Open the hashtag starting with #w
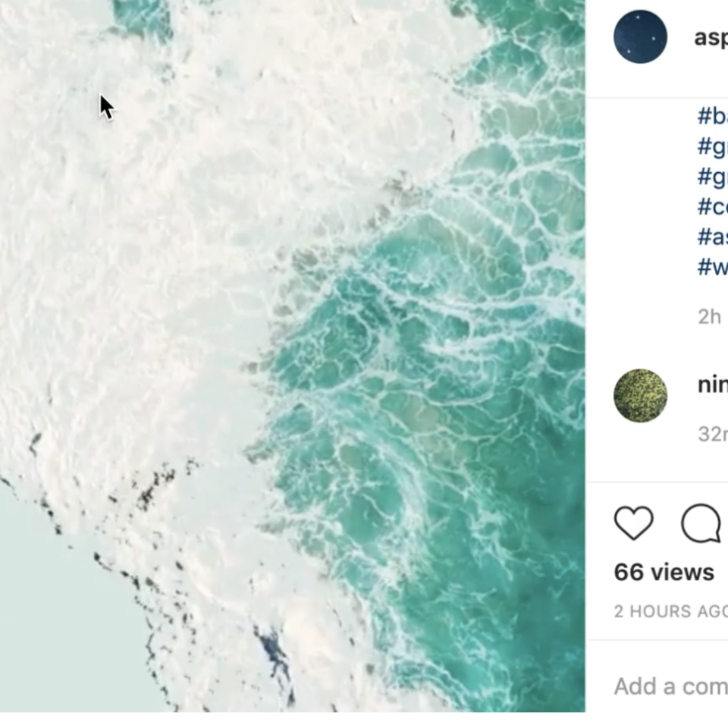 tap(713, 267)
